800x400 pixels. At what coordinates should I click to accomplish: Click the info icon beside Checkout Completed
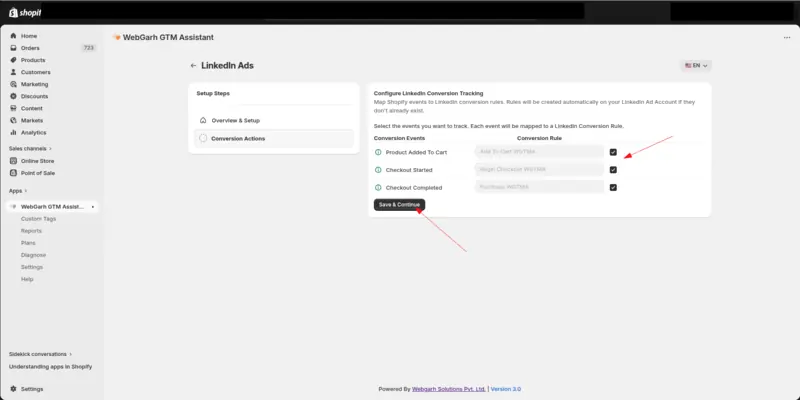point(378,188)
